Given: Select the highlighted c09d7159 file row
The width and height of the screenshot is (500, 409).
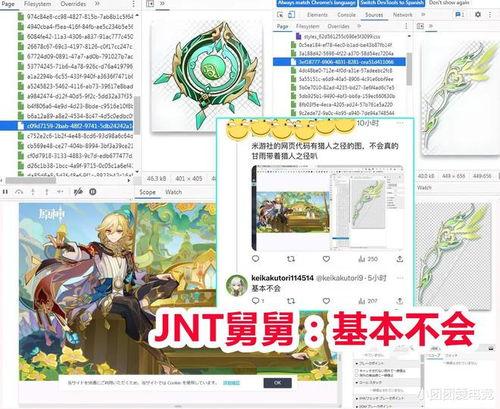Looking at the screenshot, I should [67, 126].
